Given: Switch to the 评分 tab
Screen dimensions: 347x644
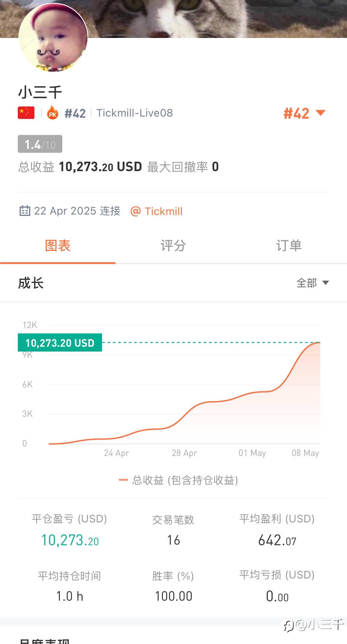Looking at the screenshot, I should 173,246.
